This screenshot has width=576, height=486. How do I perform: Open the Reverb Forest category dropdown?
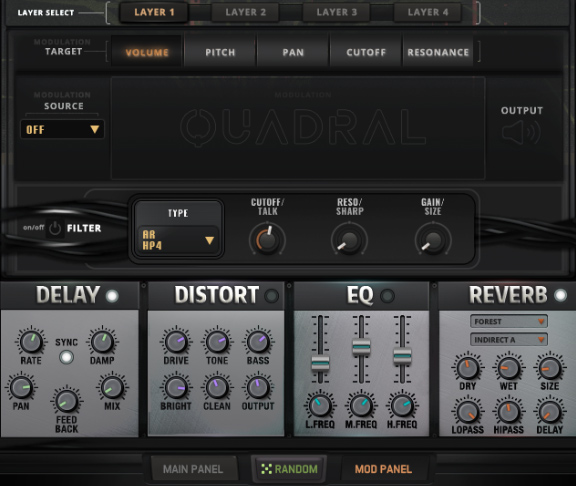509,321
